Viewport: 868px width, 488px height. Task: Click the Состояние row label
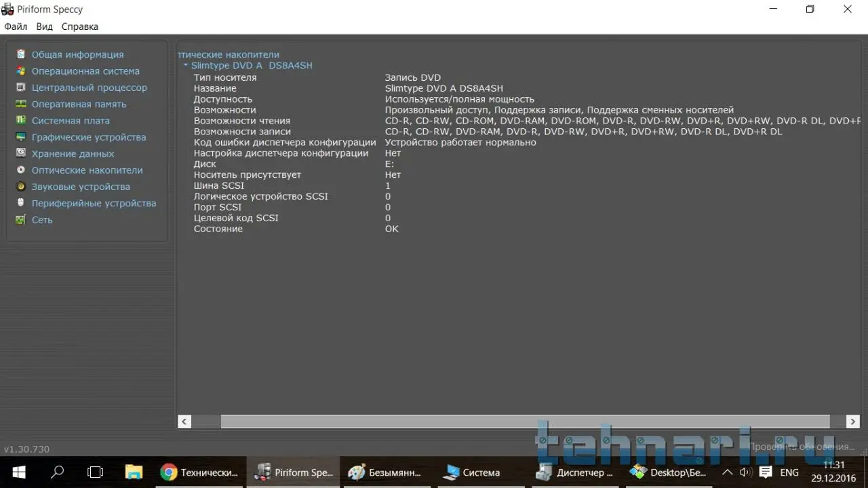click(x=218, y=229)
